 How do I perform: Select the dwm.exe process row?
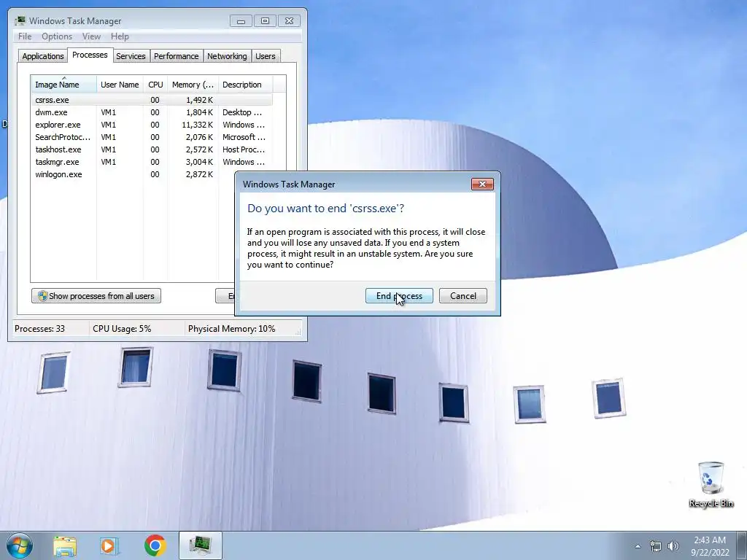152,112
